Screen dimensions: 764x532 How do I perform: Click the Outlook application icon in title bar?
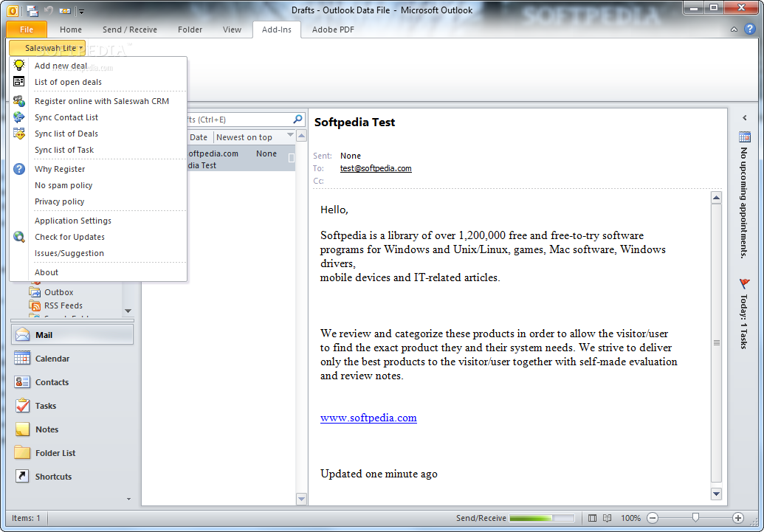tap(13, 10)
